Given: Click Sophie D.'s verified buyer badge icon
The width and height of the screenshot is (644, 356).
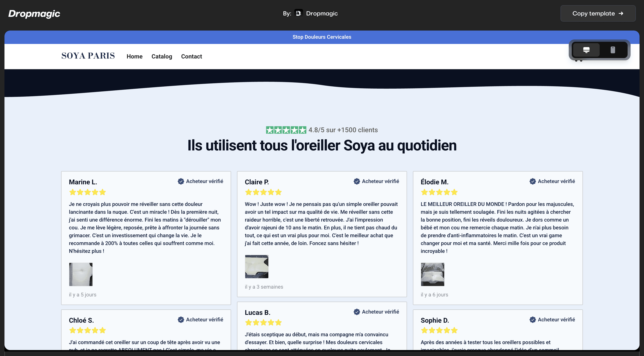Looking at the screenshot, I should 533,320.
